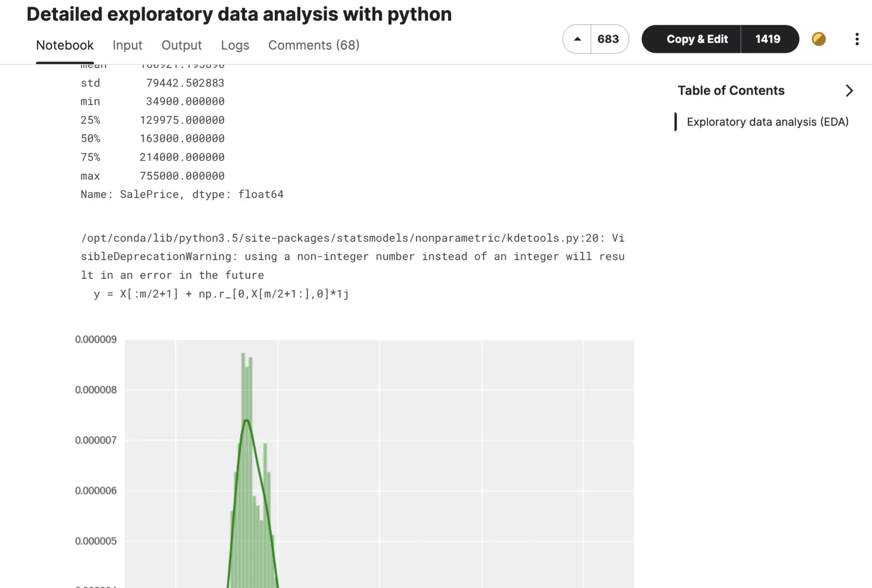Screen dimensions: 872x588
Task: Click the 0.000009 y-axis label
Action: click(x=96, y=339)
